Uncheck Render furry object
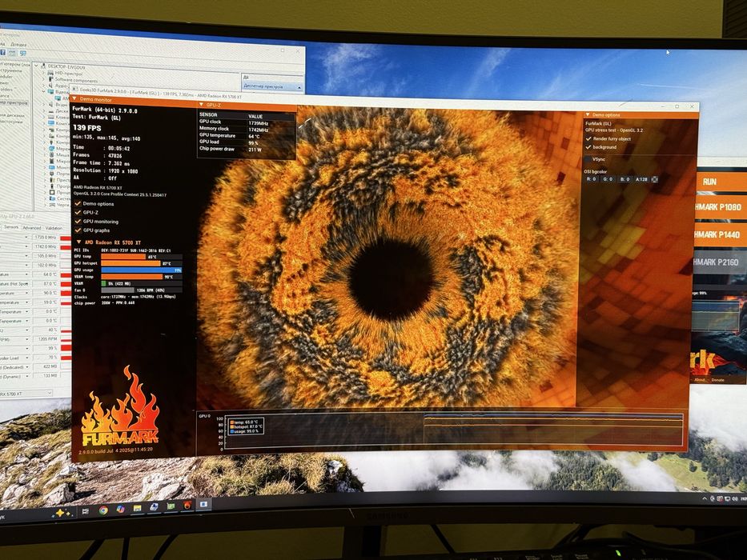 pyautogui.click(x=588, y=138)
